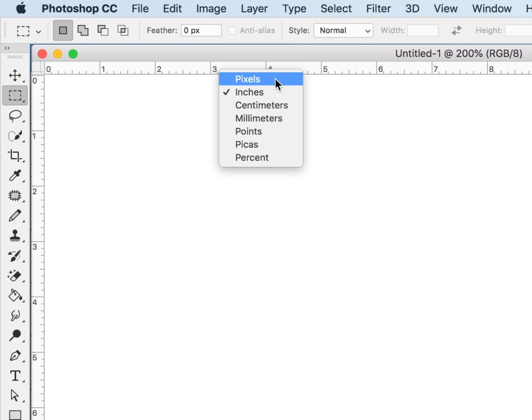532x420 pixels.
Task: Pick the Eyedropper tool
Action: point(16,176)
